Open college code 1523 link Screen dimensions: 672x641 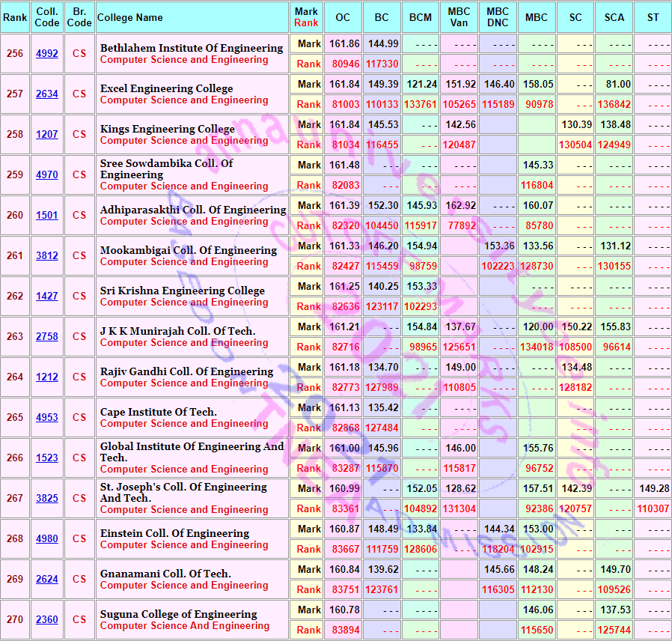[46, 458]
